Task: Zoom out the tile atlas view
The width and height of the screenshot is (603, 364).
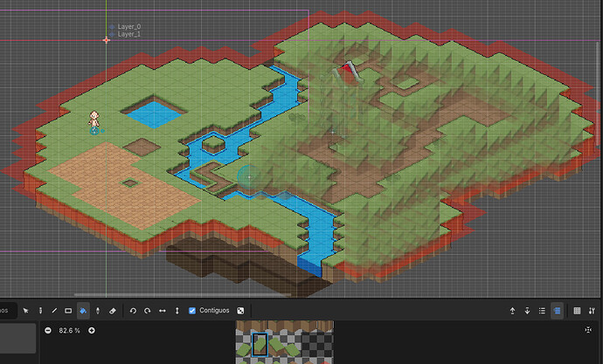Action: (x=48, y=331)
